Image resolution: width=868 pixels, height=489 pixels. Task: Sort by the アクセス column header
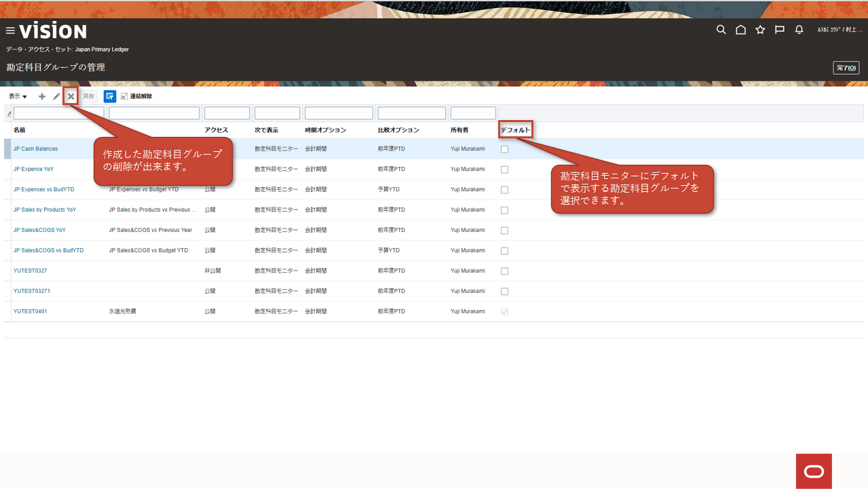click(216, 130)
